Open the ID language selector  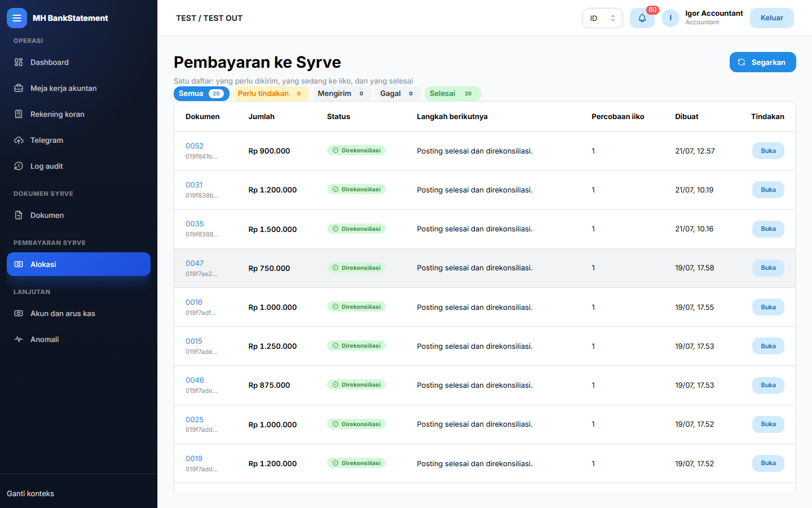[x=602, y=18]
